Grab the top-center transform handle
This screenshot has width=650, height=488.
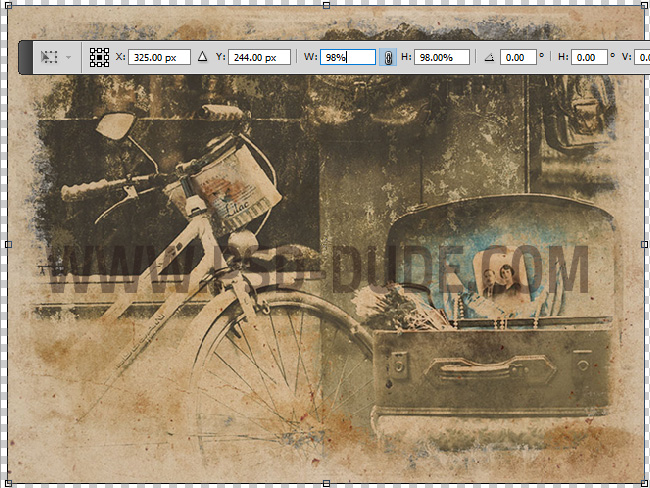pos(326,5)
